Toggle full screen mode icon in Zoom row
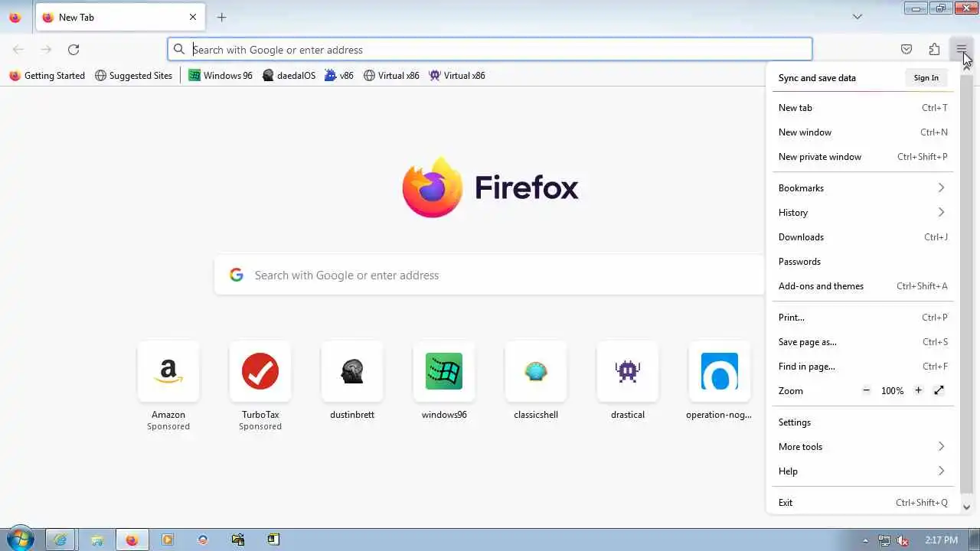This screenshot has width=980, height=551. (939, 390)
